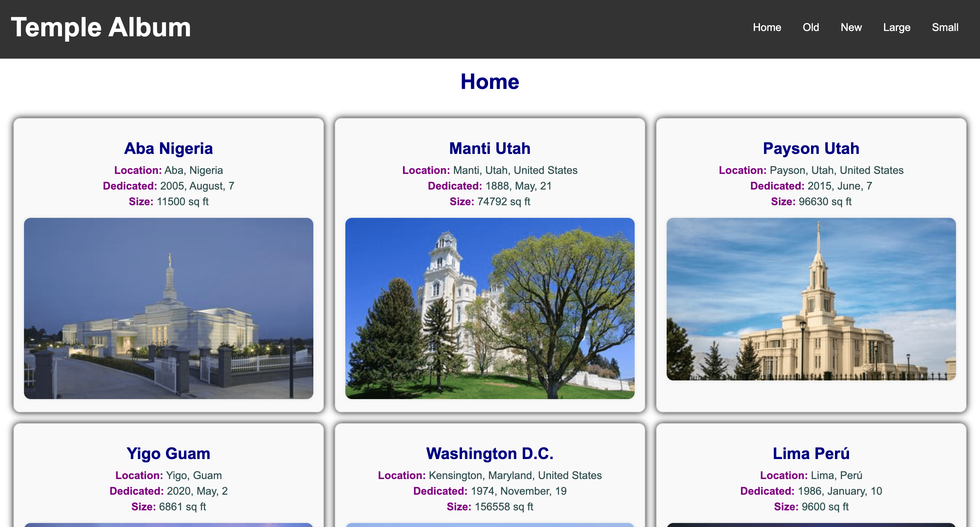Click size value '6861 sq ft'
Image resolution: width=980 pixels, height=527 pixels.
[x=183, y=506]
